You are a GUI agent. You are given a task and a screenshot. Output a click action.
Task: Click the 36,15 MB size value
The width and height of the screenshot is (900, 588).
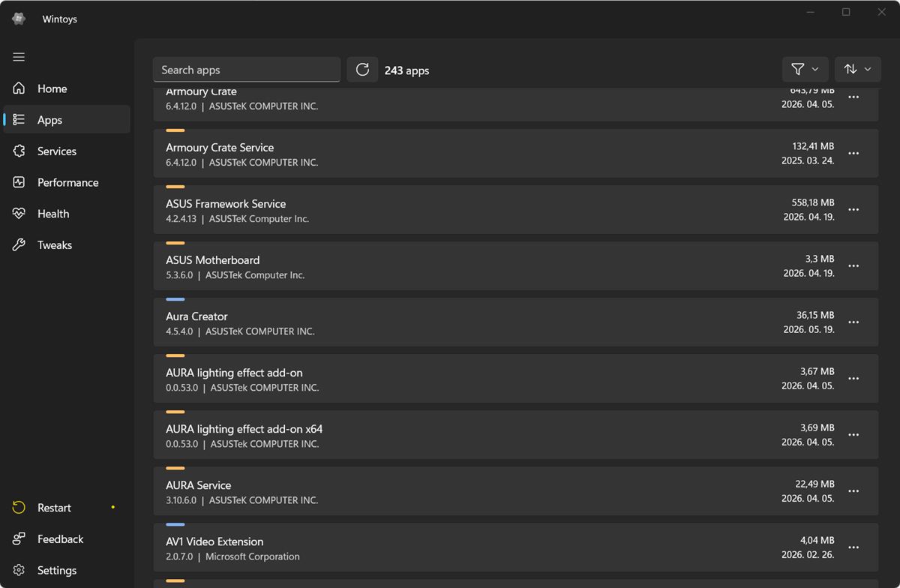coord(815,315)
